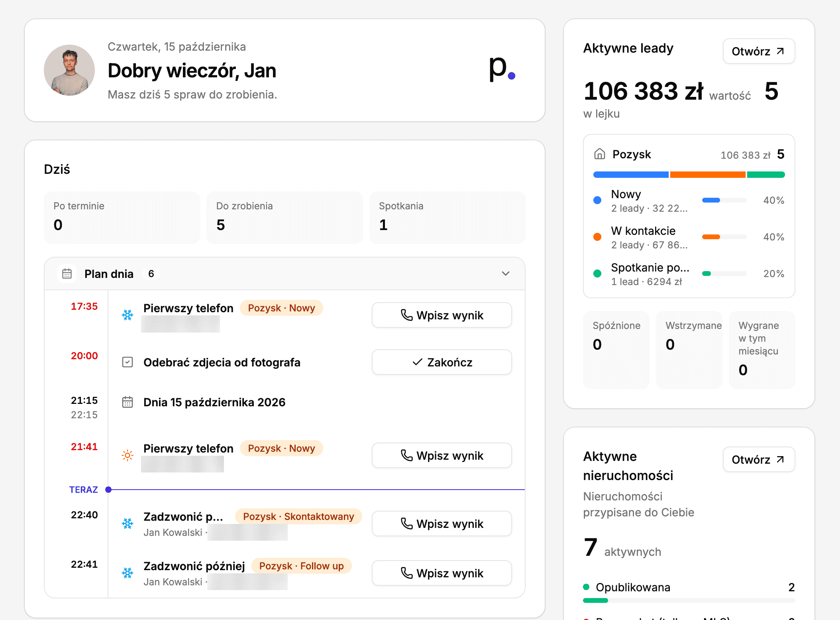Click the Pozysk · Nowy tag at 17:35

coord(281,308)
